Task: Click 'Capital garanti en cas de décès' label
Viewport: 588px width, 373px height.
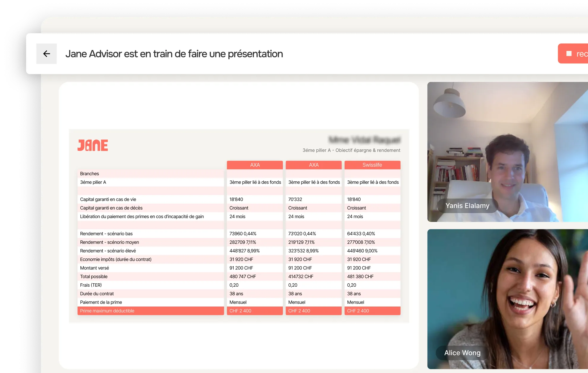Action: pyautogui.click(x=111, y=208)
